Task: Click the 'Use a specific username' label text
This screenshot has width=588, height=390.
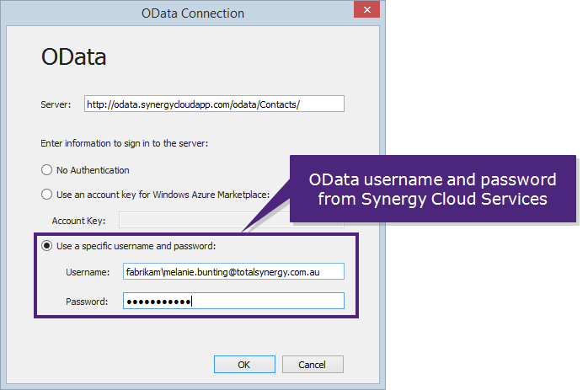Action: (x=136, y=246)
